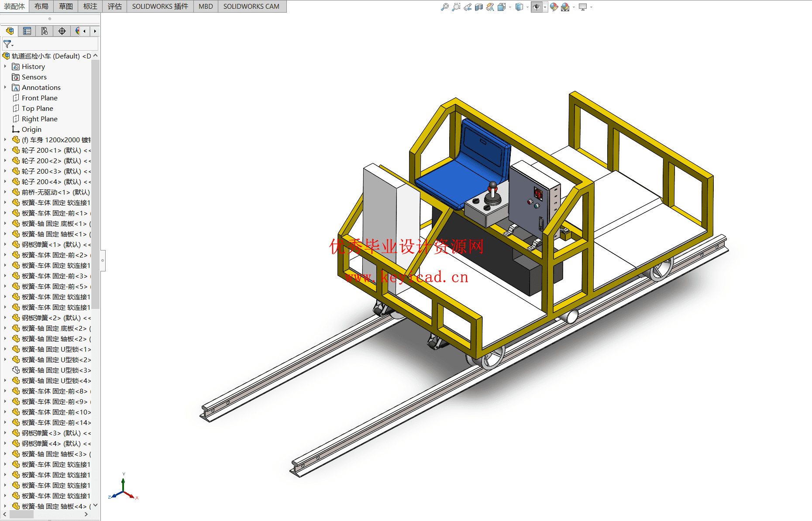Viewport: 812px width, 521px height.
Task: Open the PropertyManager tab
Action: [x=27, y=31]
